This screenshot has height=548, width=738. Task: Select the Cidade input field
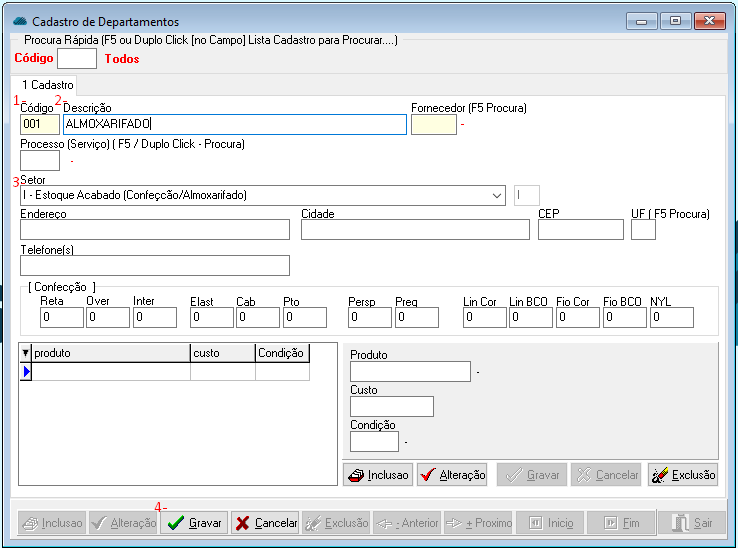point(415,230)
